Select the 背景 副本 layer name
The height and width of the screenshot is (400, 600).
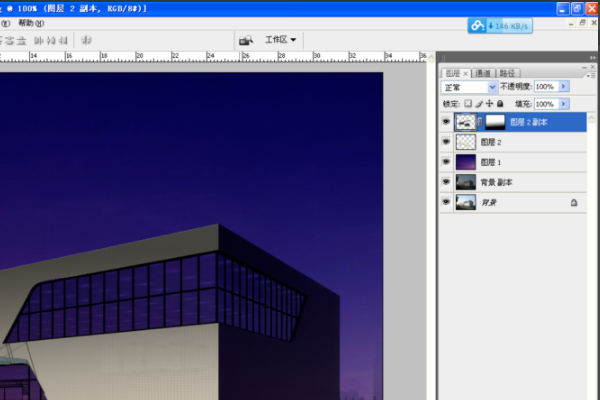(x=496, y=183)
